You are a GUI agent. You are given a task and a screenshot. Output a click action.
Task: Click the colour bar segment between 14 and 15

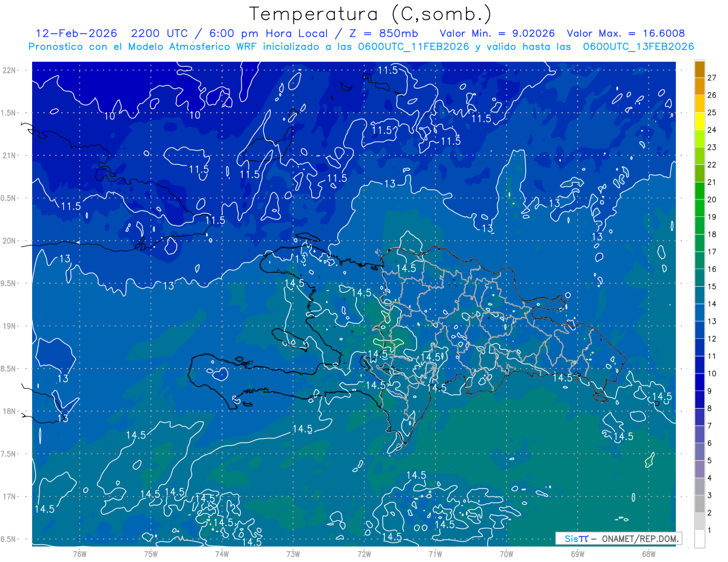(x=699, y=295)
